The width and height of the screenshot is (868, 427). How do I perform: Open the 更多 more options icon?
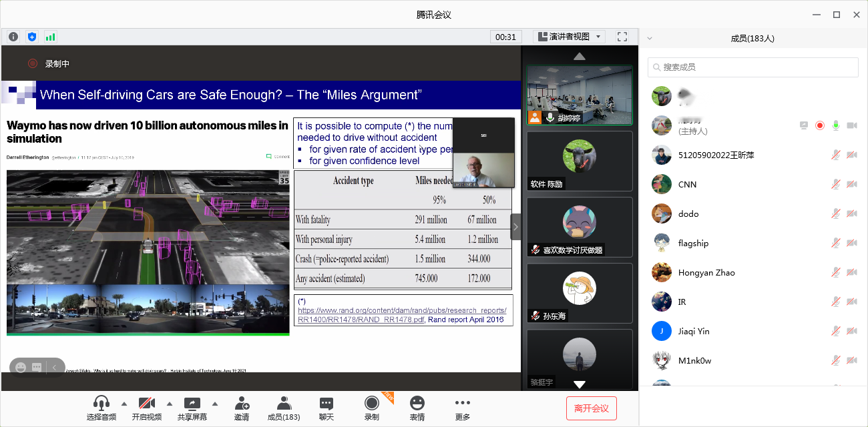coord(462,408)
